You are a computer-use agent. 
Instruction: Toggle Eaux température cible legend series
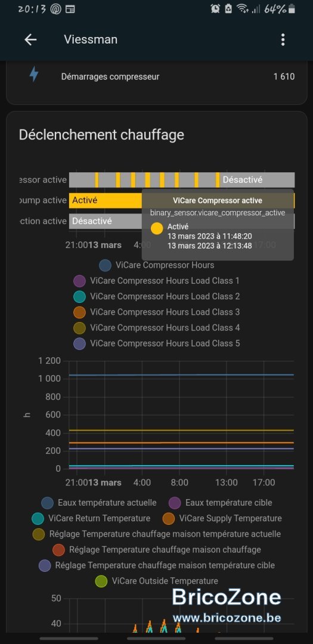pos(221,503)
